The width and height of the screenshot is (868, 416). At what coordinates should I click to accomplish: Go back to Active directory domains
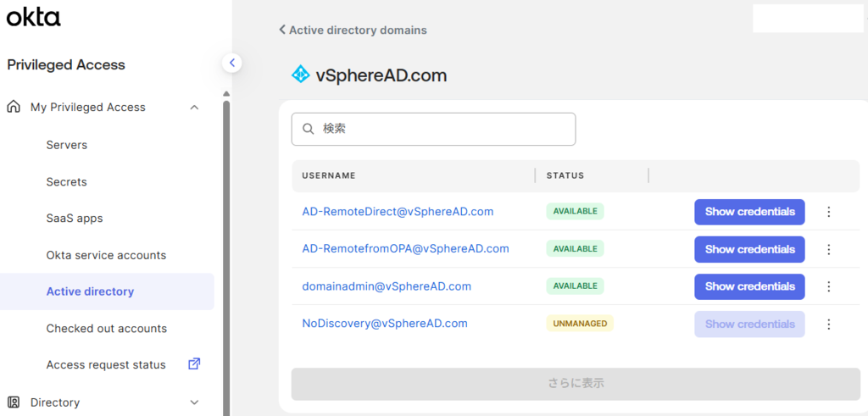(353, 30)
